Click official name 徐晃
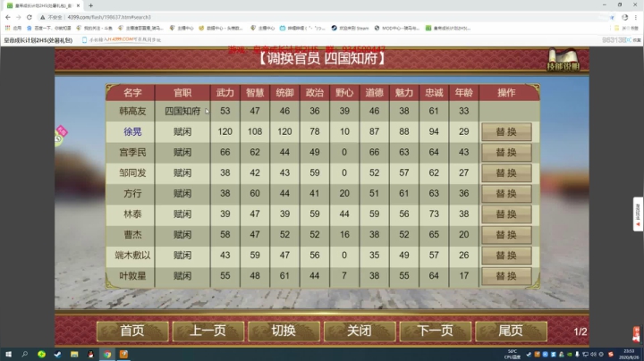This screenshot has width=644, height=361. (132, 131)
